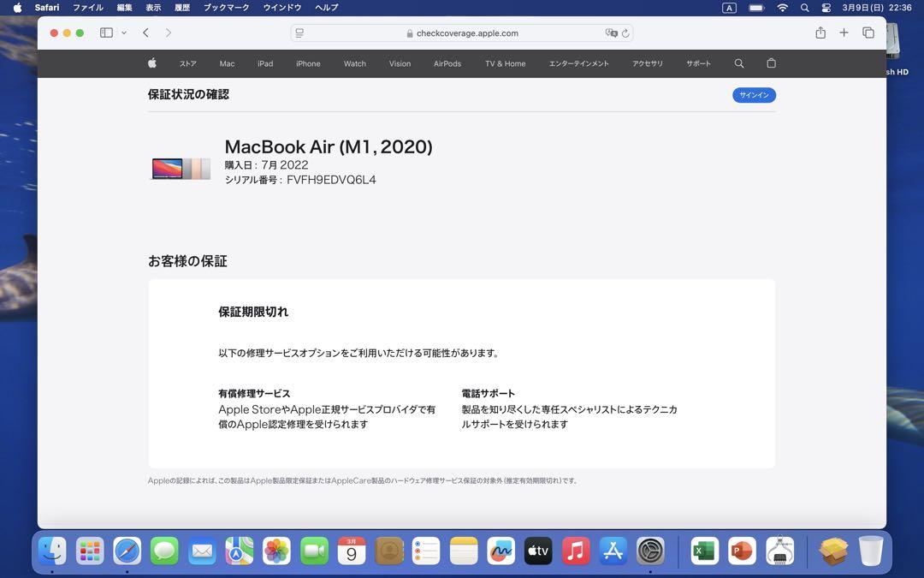924x578 pixels.
Task: Open Calendar from the Dock
Action: point(352,551)
